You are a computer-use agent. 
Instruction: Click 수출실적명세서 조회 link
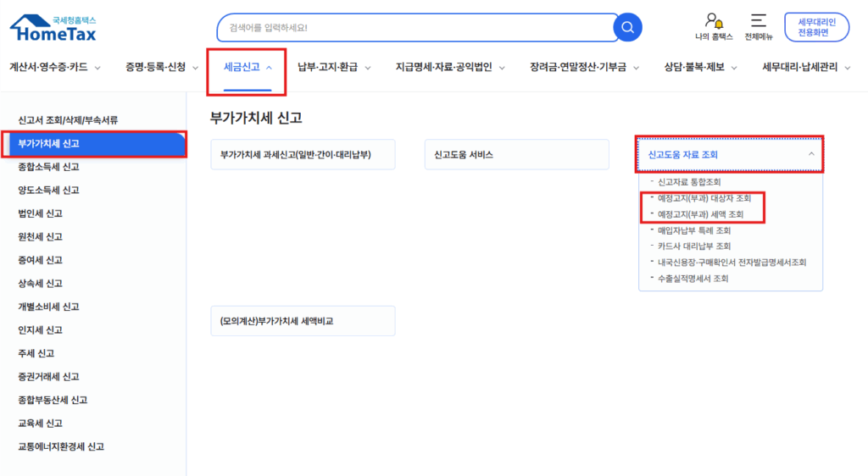click(693, 278)
